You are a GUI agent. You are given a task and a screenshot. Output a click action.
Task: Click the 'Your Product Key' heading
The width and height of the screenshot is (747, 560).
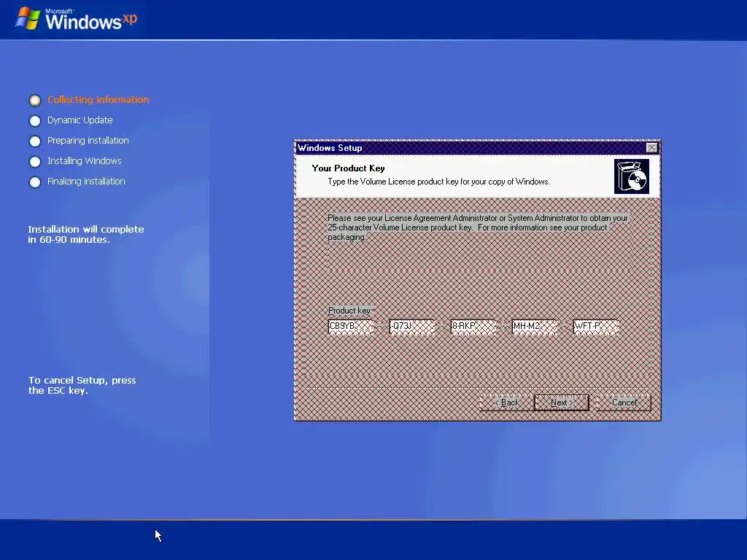coord(348,168)
